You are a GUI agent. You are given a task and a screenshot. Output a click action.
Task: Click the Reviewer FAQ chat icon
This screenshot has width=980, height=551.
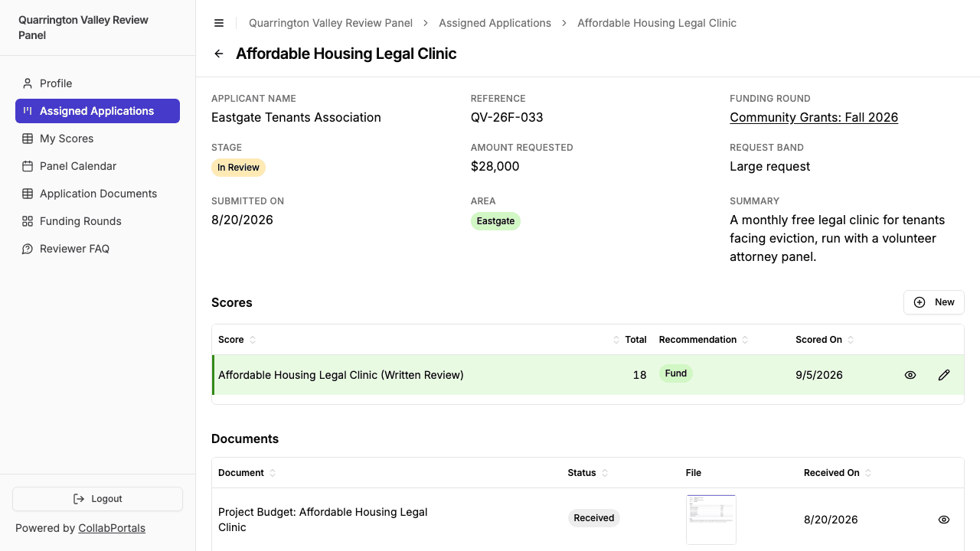[x=28, y=249]
